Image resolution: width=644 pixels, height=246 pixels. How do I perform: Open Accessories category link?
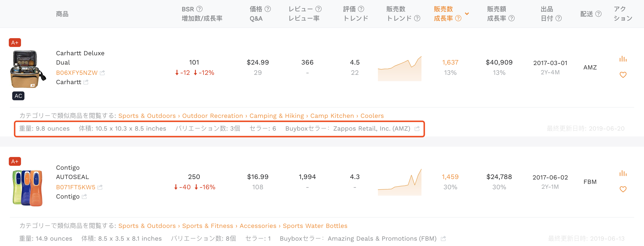pos(258,226)
